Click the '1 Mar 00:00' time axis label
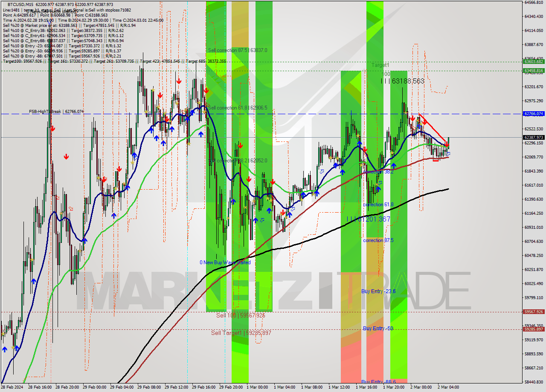Screen dimensions: 546x392 [x=258, y=387]
